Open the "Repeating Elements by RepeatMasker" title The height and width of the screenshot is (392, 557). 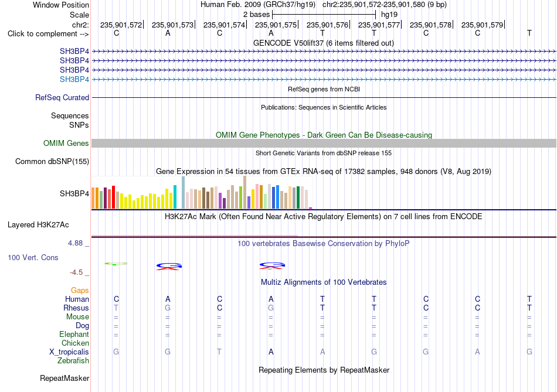(324, 370)
